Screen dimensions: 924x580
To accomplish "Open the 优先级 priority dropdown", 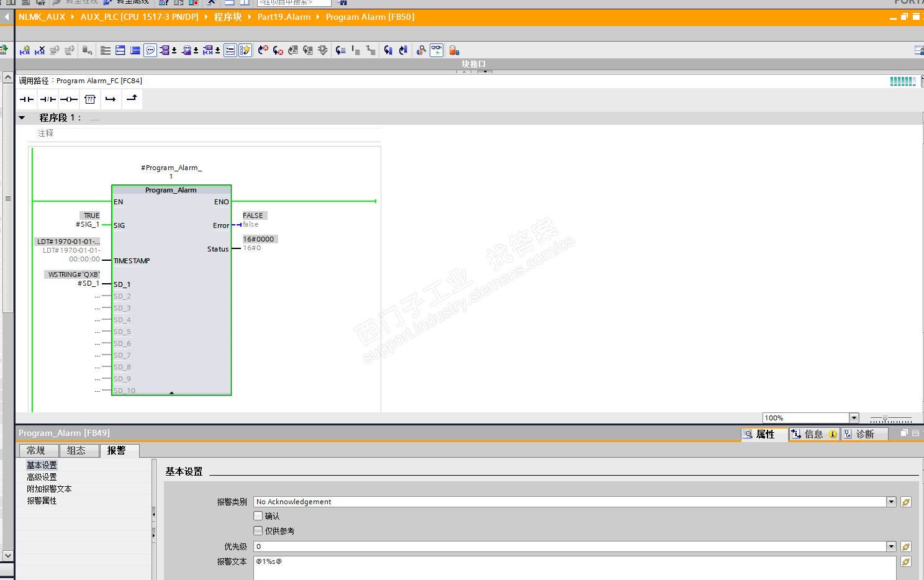I will pyautogui.click(x=891, y=546).
